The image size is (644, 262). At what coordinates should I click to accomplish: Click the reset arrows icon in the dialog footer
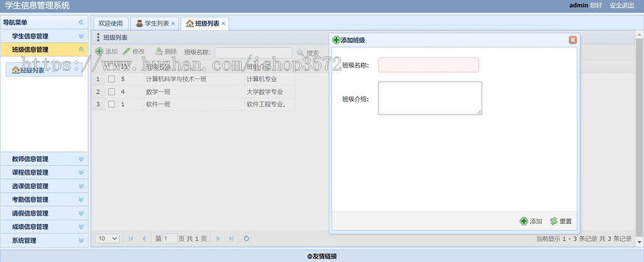554,221
